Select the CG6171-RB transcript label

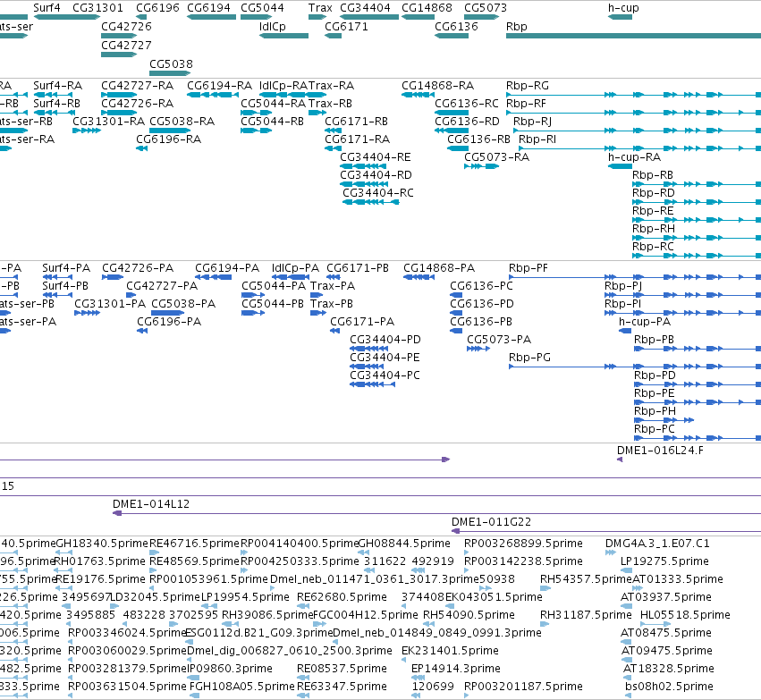(x=356, y=122)
